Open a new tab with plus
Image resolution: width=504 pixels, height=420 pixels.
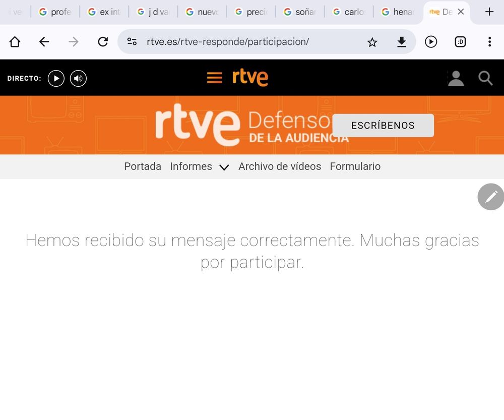click(489, 12)
